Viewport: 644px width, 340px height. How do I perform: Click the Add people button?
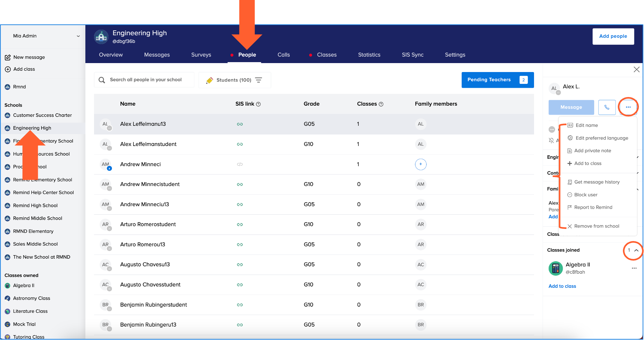pyautogui.click(x=613, y=36)
